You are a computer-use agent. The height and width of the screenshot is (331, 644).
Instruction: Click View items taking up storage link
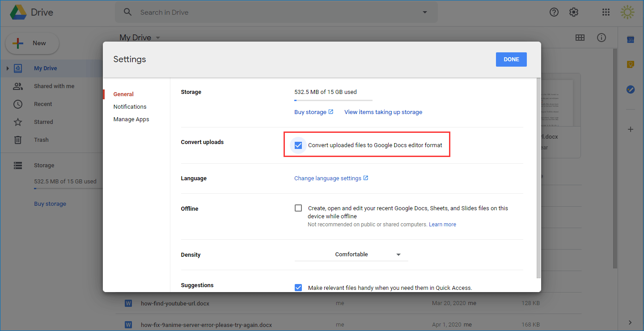[x=383, y=112]
